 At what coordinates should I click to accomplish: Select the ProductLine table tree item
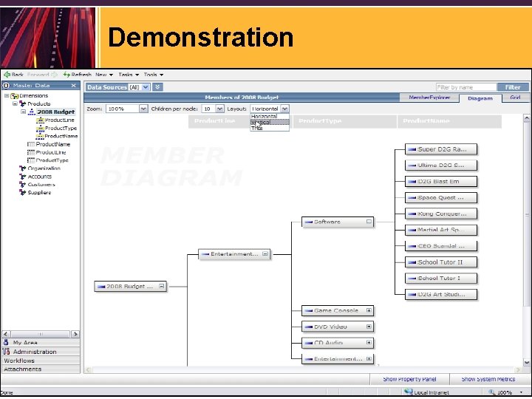pyautogui.click(x=51, y=152)
